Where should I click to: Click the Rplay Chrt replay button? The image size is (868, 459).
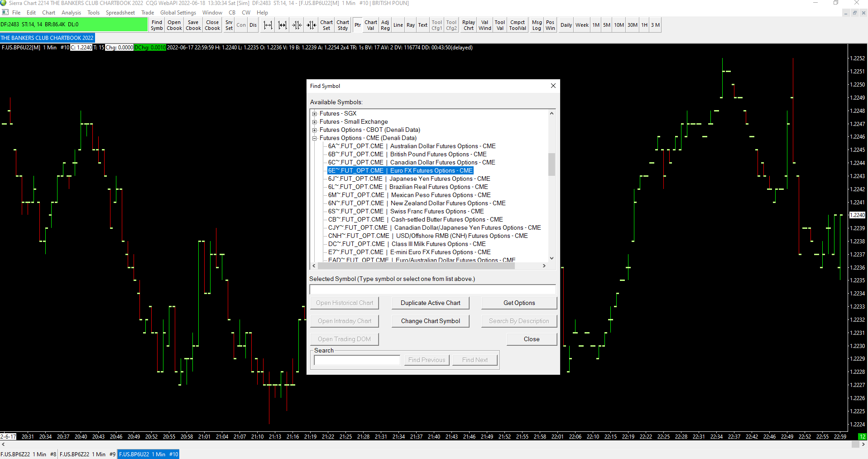pyautogui.click(x=469, y=25)
